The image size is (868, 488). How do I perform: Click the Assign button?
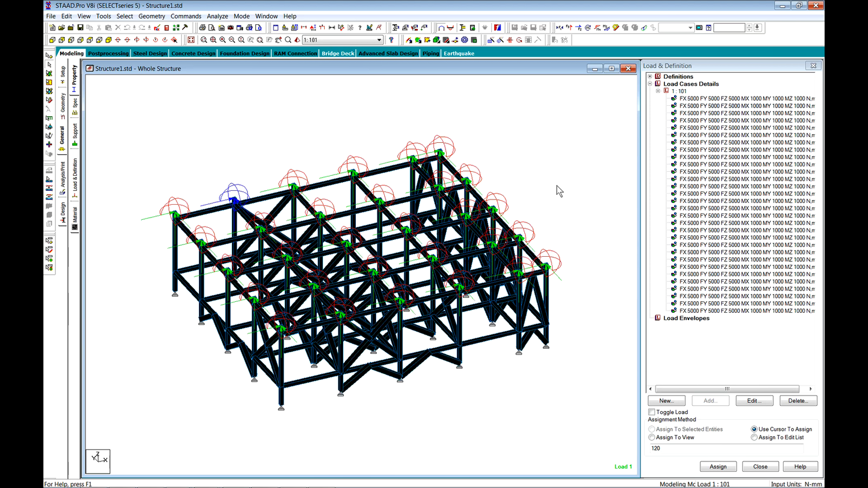click(718, 467)
